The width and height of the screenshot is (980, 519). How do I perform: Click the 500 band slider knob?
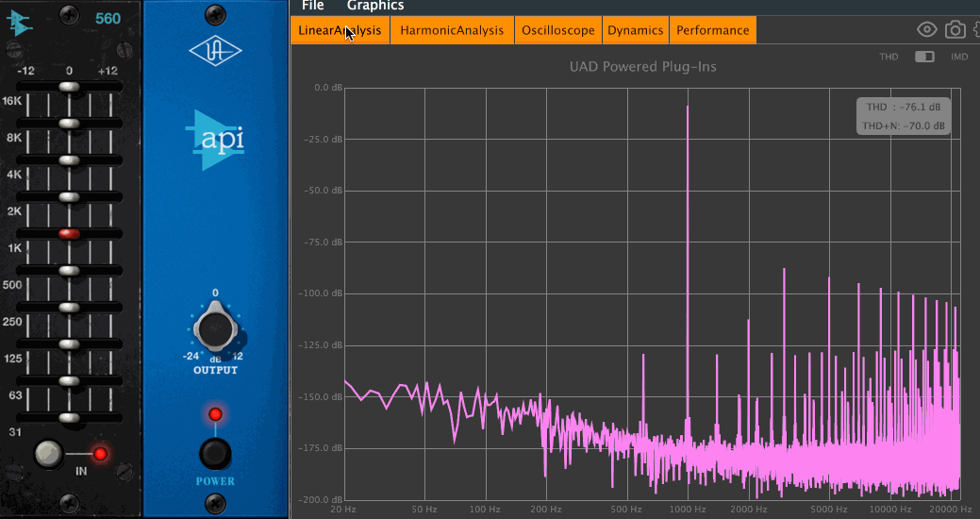pyautogui.click(x=70, y=271)
